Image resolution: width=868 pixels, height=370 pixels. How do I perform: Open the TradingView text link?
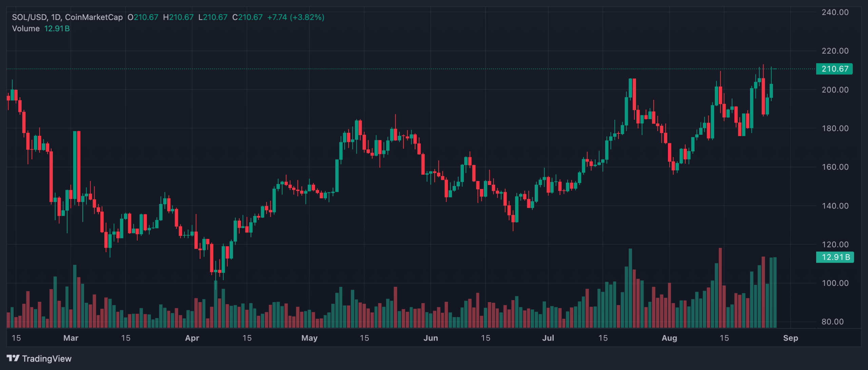point(47,359)
